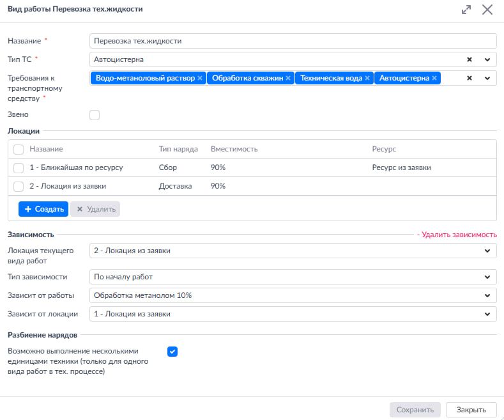The width and height of the screenshot is (504, 420).
Task: Remove the Обработка скважин tag
Action: pos(288,78)
